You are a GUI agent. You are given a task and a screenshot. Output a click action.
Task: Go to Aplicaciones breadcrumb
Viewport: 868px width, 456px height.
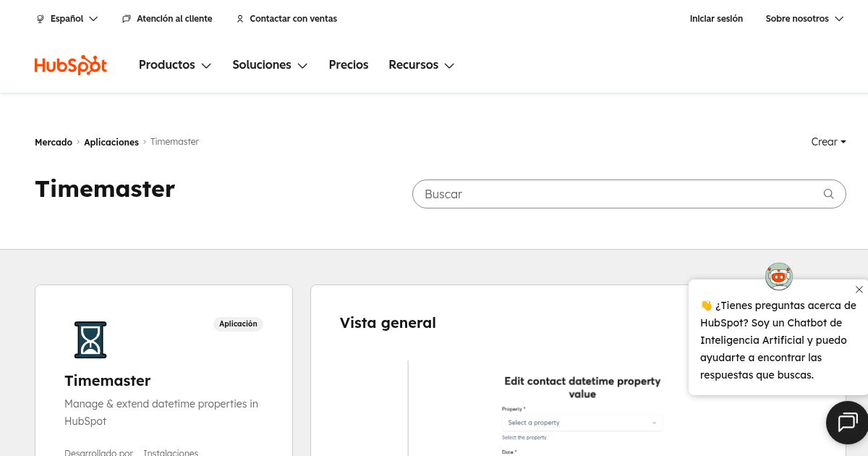pos(111,142)
